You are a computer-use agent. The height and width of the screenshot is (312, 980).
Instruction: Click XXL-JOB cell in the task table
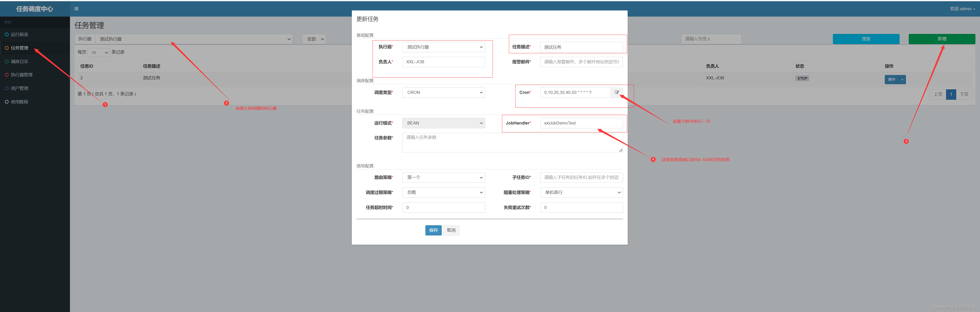715,78
